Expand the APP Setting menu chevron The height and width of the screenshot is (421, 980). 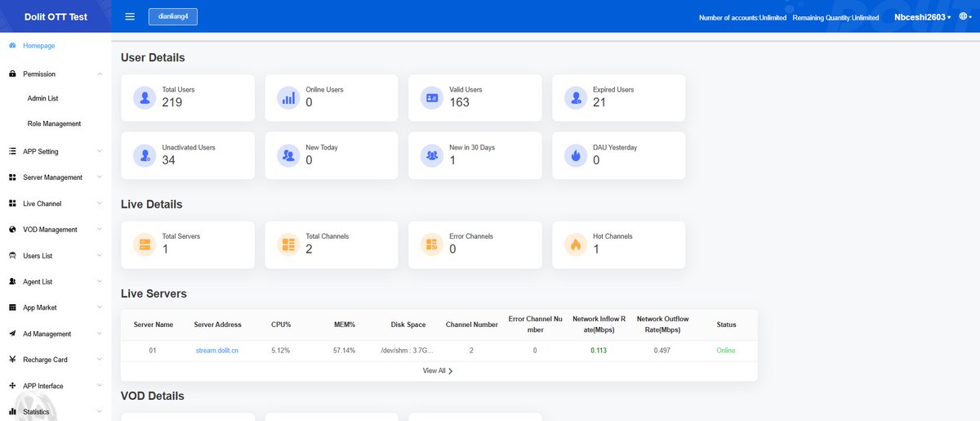[100, 151]
